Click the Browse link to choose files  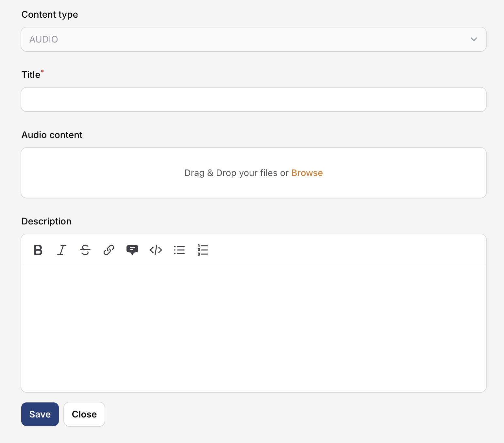tap(307, 173)
